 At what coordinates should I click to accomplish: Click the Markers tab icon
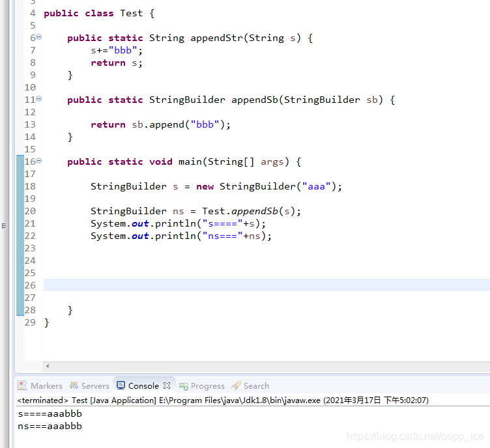[22, 385]
